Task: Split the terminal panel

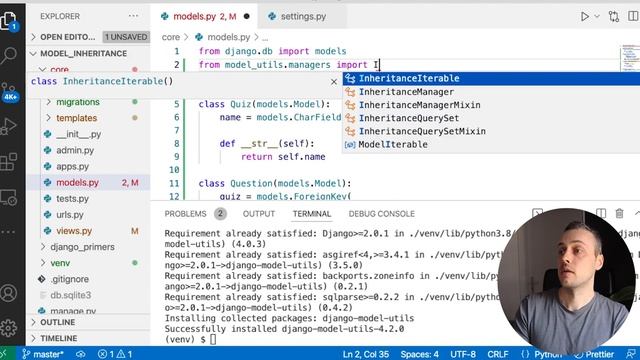Action: click(x=601, y=213)
